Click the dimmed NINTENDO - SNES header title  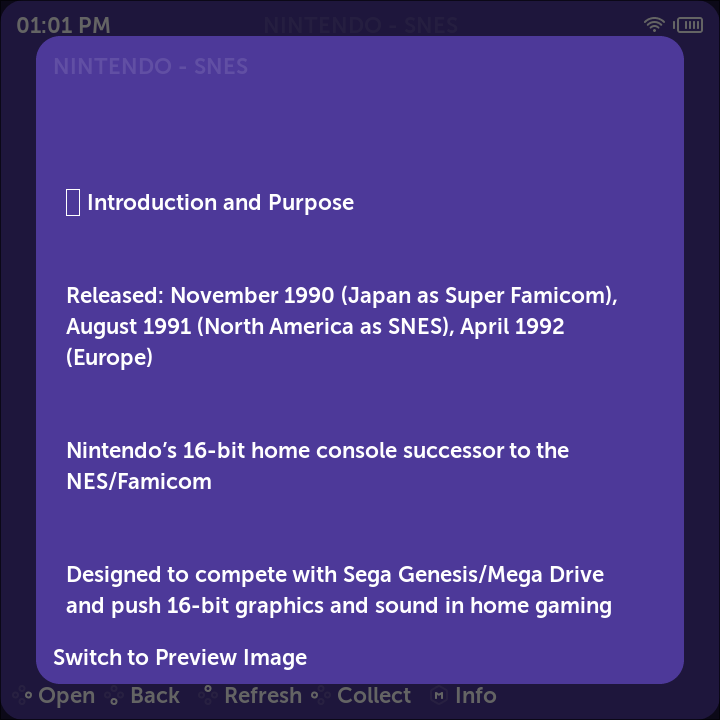361,25
